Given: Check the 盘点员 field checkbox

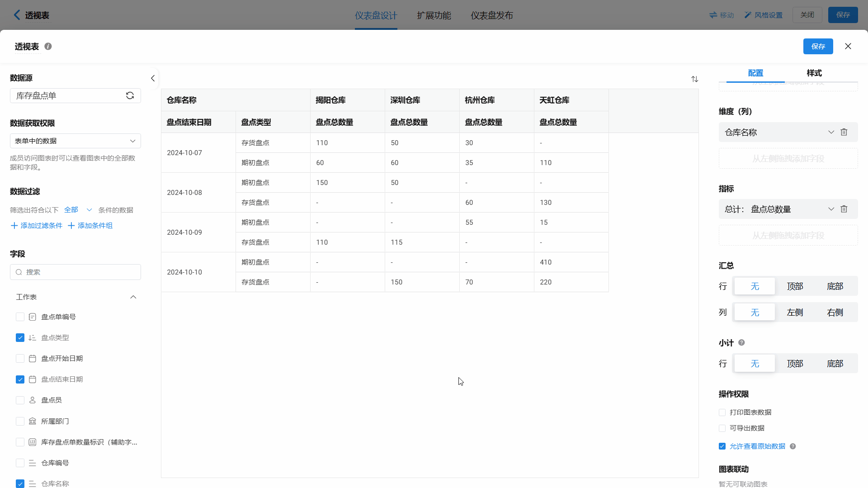Looking at the screenshot, I should coord(20,400).
